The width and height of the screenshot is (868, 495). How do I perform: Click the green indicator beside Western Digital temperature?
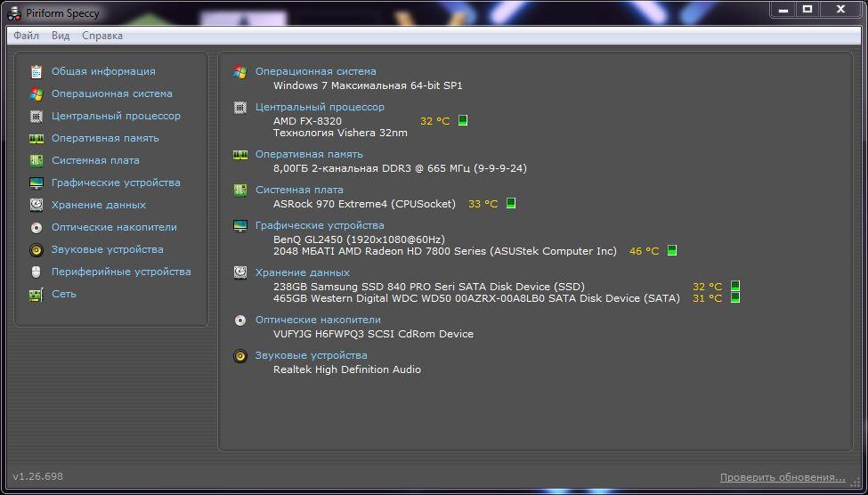735,297
